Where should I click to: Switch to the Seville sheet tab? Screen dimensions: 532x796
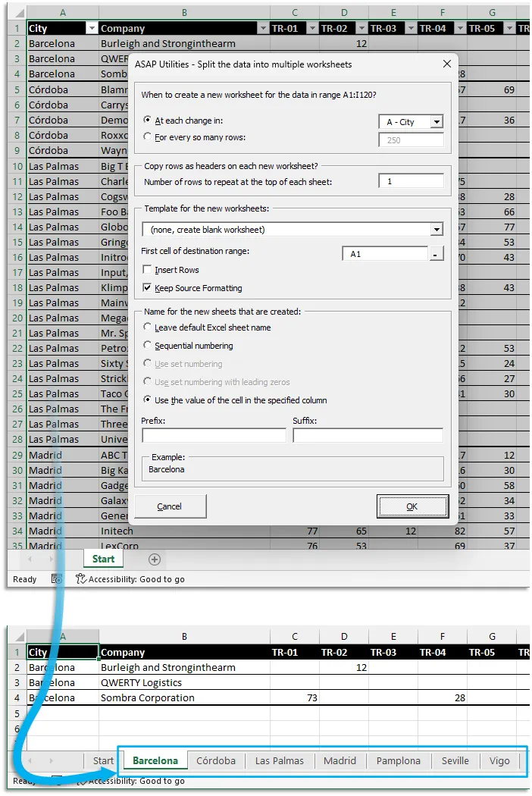[455, 760]
